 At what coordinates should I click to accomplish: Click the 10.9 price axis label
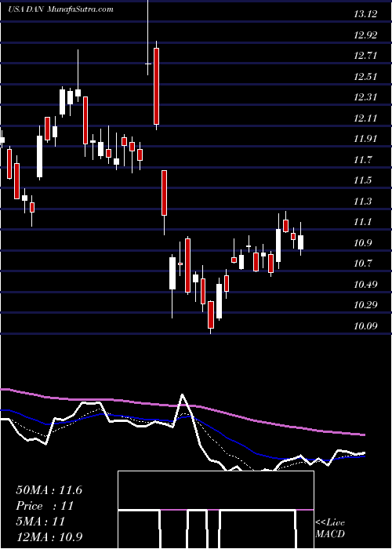[363, 243]
